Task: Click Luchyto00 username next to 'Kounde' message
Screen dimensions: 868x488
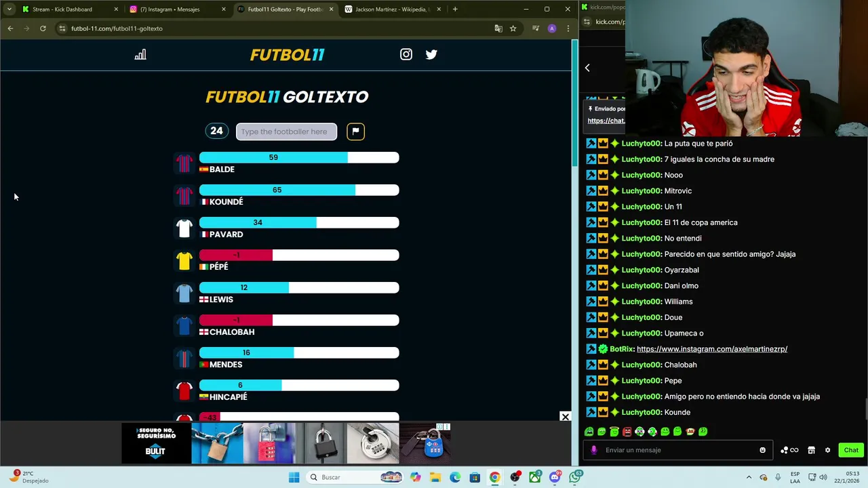Action: [x=642, y=412]
